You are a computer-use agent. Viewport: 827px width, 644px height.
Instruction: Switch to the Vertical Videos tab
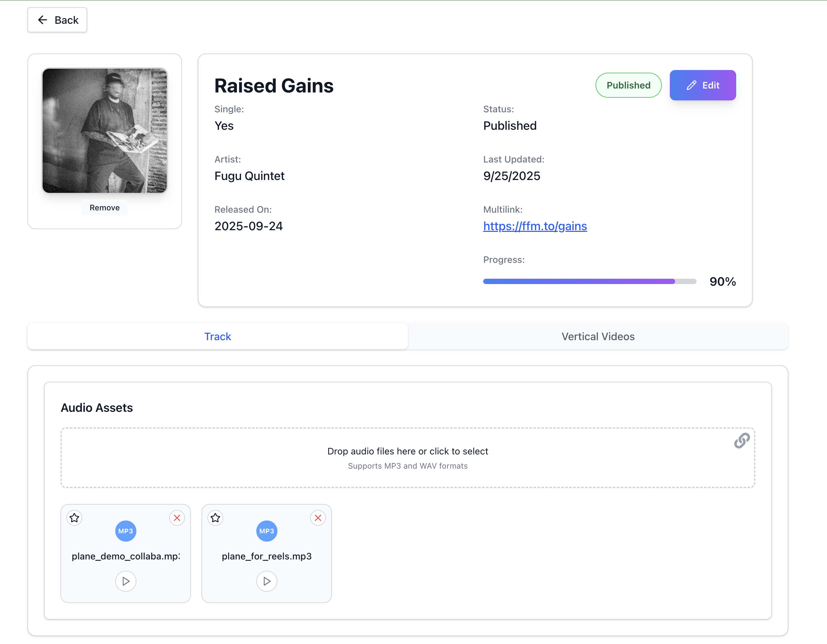click(598, 336)
